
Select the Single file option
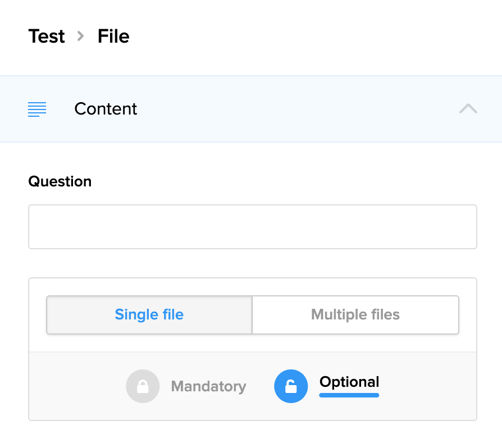[x=149, y=314]
